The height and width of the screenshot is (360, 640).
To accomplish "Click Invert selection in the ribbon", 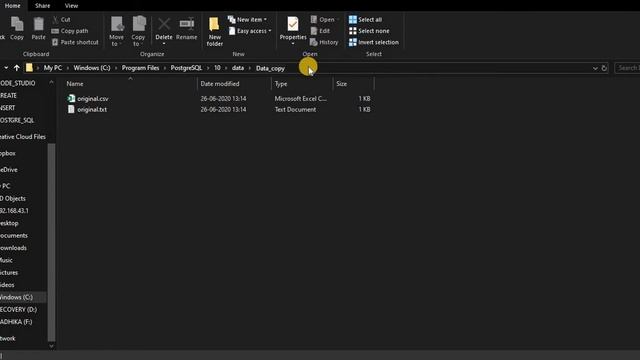I will click(373, 42).
